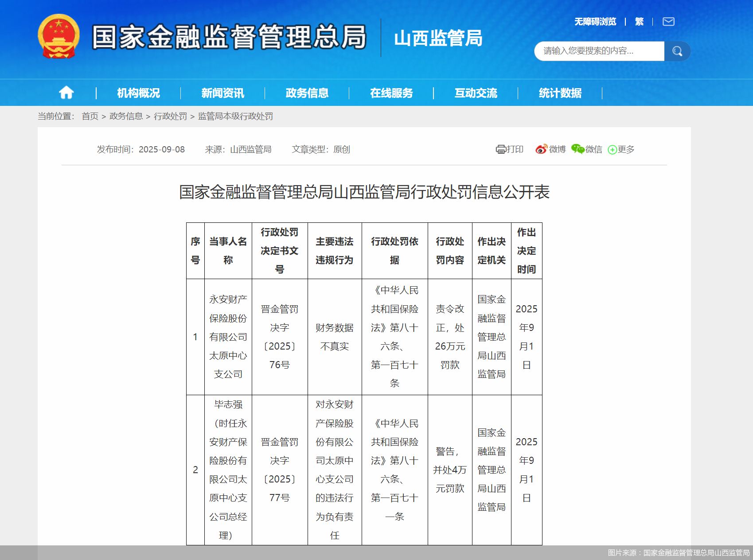The height and width of the screenshot is (560, 753).
Task: Click cell with document number 77号
Action: point(280,470)
